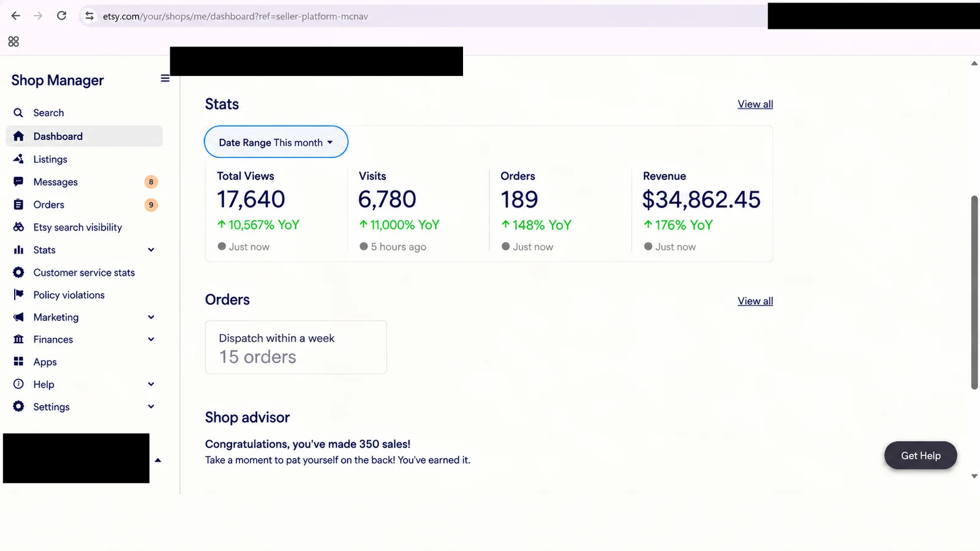Viewport: 980px width, 551px height.
Task: Click the browser address bar URL
Action: click(235, 17)
